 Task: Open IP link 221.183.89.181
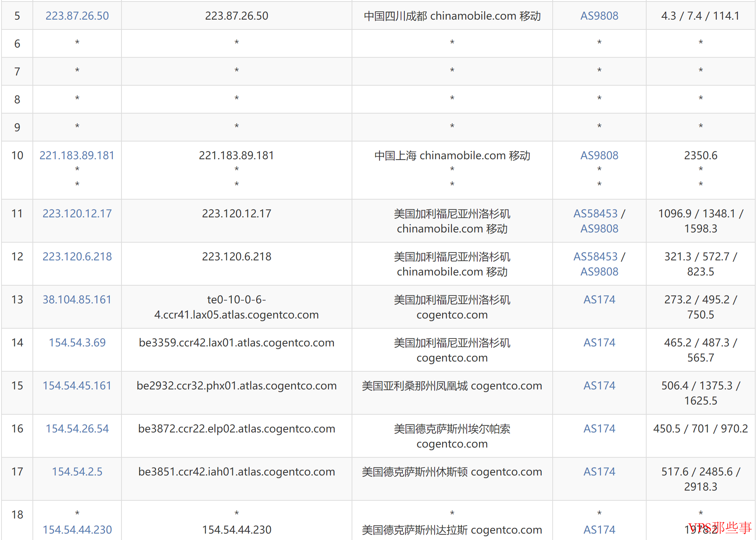pos(77,155)
